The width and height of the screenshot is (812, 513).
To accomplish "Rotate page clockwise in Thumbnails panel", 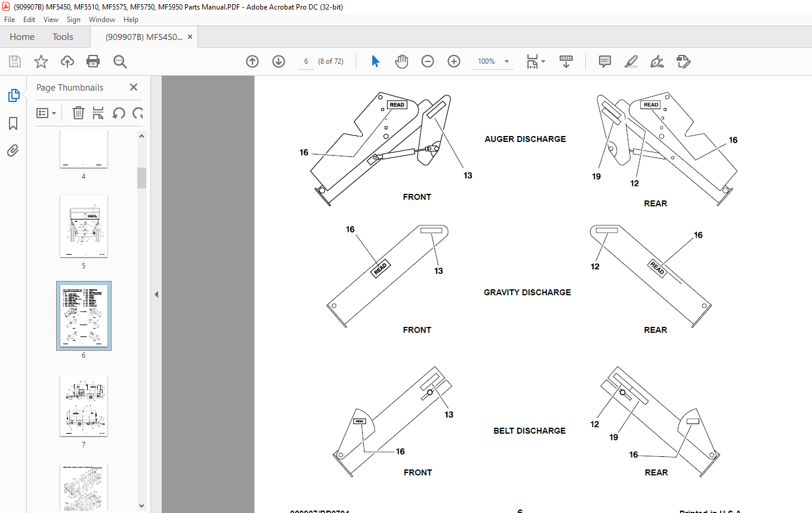I will pos(138,113).
